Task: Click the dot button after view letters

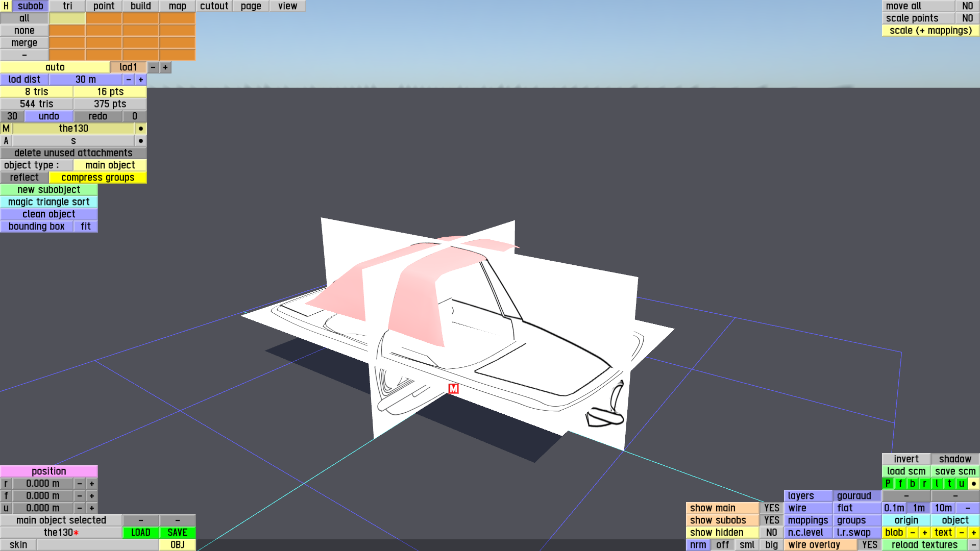Action: click(974, 484)
